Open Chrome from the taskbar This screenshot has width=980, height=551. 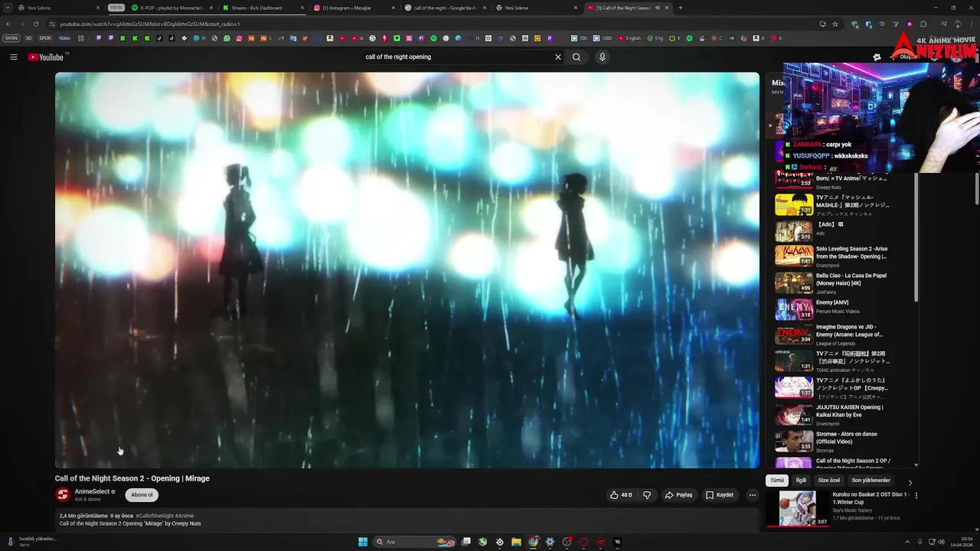(x=533, y=542)
